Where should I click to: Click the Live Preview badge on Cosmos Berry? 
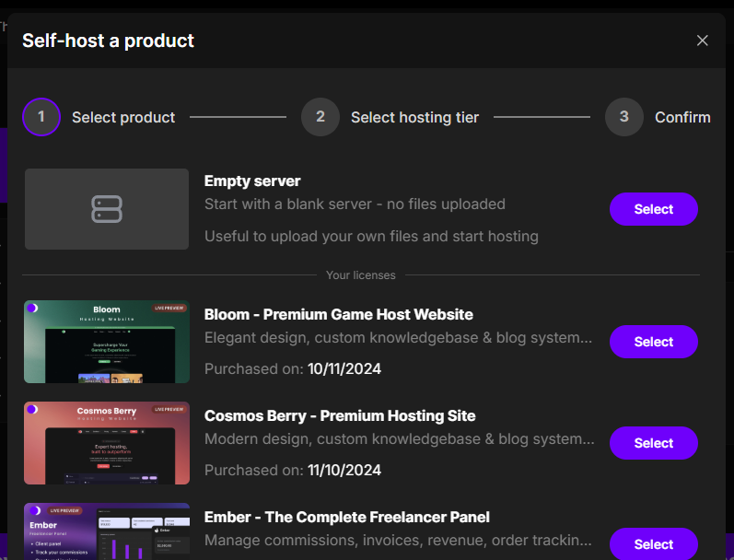click(169, 409)
